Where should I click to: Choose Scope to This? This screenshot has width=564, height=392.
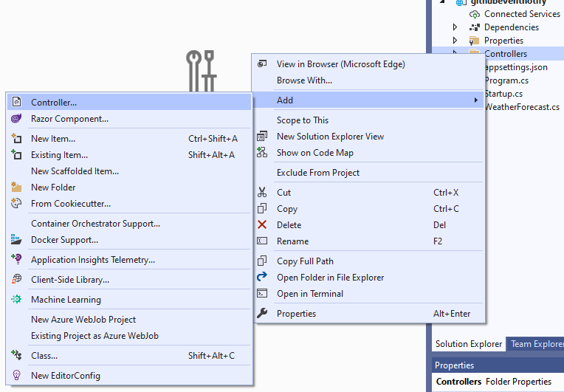[368, 120]
